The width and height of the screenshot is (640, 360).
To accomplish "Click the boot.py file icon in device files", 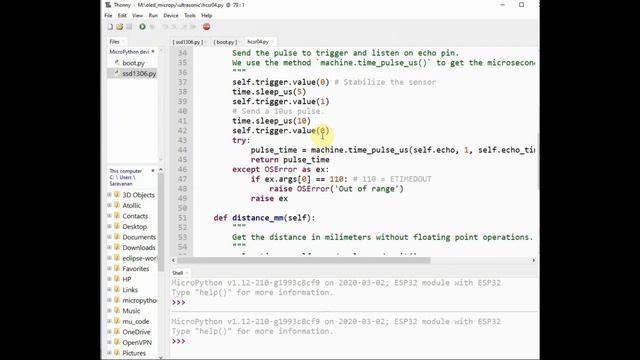I will [117, 63].
